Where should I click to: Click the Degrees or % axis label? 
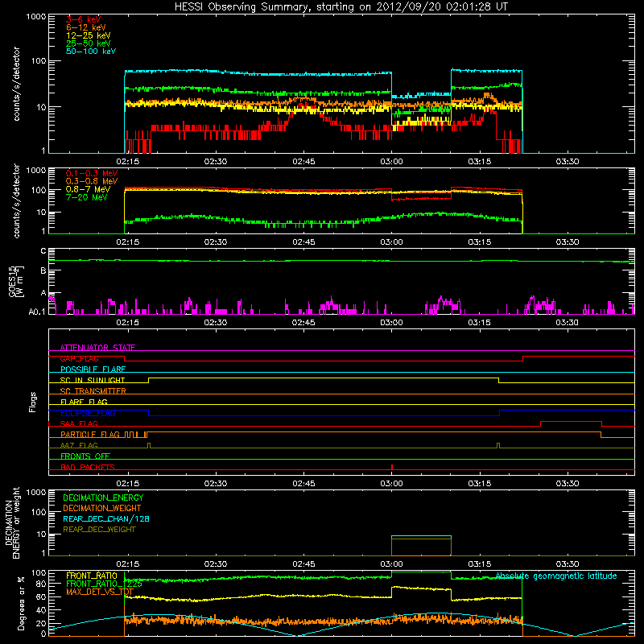tap(21, 603)
